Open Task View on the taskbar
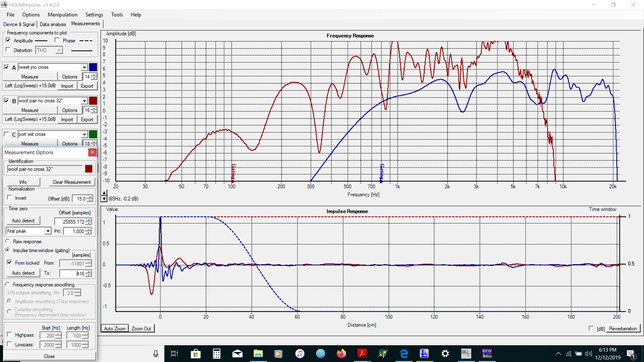 pyautogui.click(x=174, y=354)
